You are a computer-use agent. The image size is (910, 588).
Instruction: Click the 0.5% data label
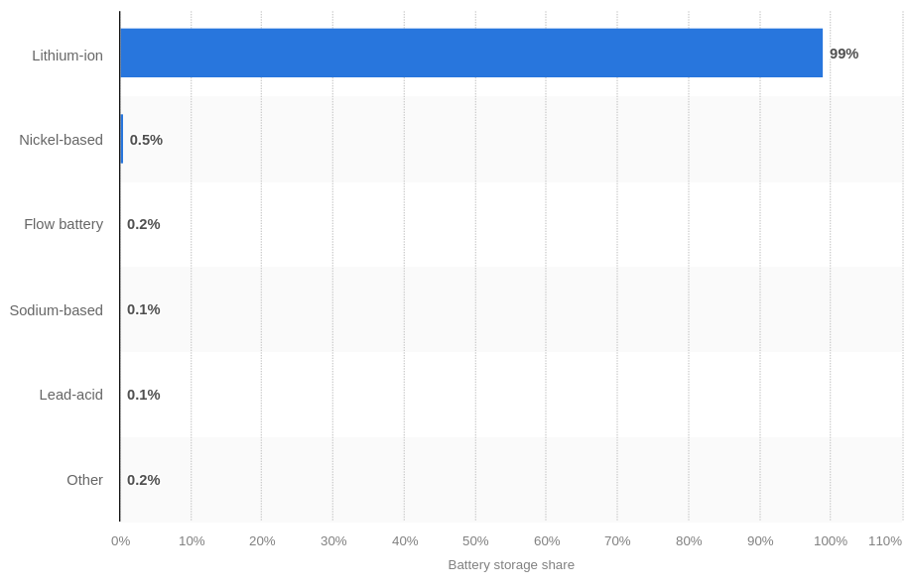pos(146,140)
